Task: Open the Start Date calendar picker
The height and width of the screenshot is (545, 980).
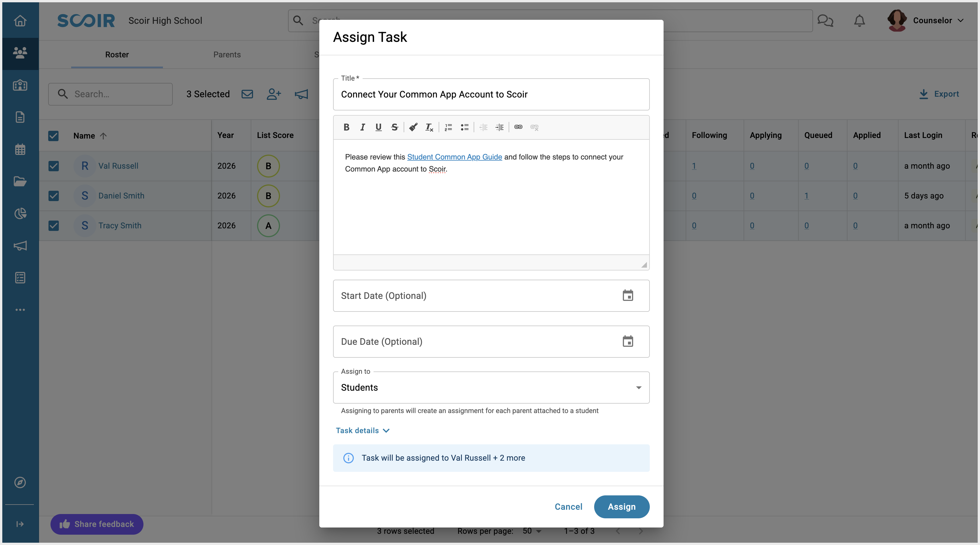Action: tap(628, 295)
